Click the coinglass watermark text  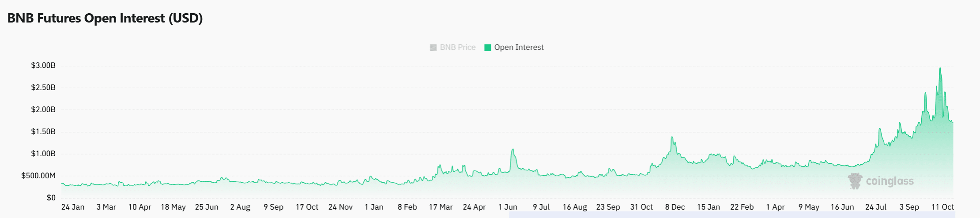890,181
